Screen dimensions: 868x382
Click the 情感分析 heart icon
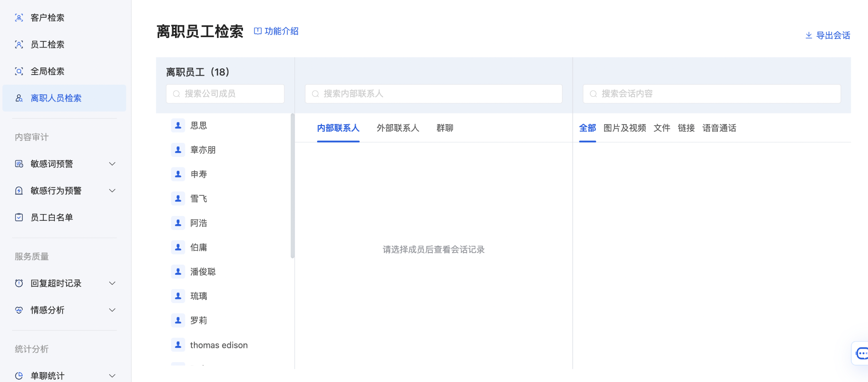coord(19,310)
